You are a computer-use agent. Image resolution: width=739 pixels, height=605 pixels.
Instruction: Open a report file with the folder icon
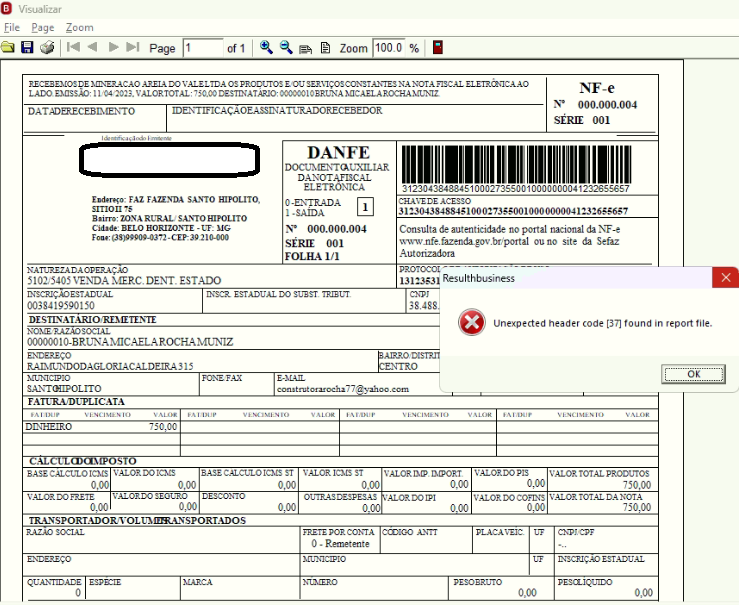(x=8, y=47)
